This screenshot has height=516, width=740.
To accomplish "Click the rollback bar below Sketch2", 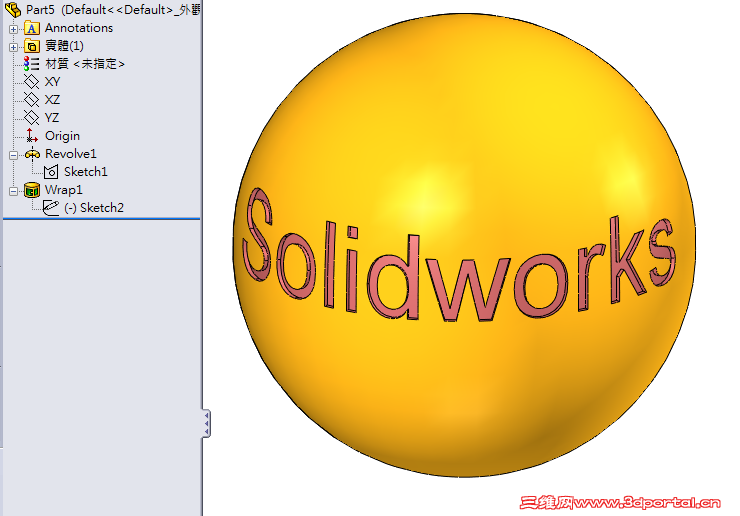I will point(101,219).
